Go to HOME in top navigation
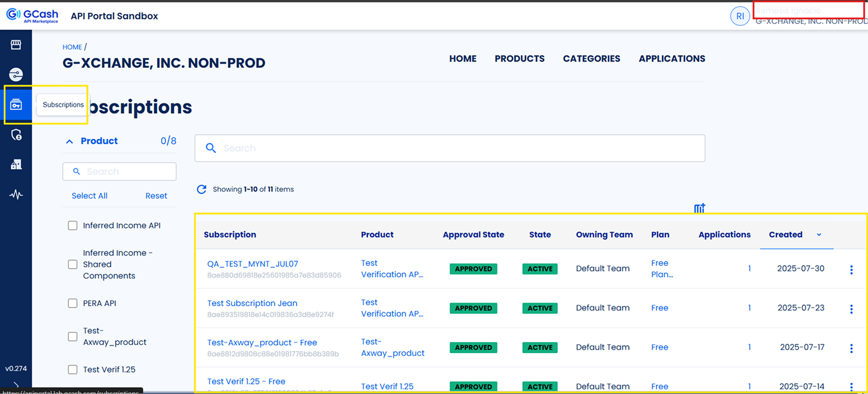The image size is (868, 394). coord(463,58)
